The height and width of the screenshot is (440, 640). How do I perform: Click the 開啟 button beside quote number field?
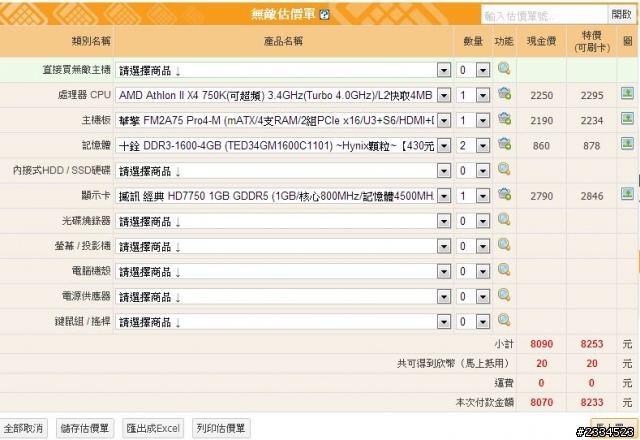click(622, 15)
